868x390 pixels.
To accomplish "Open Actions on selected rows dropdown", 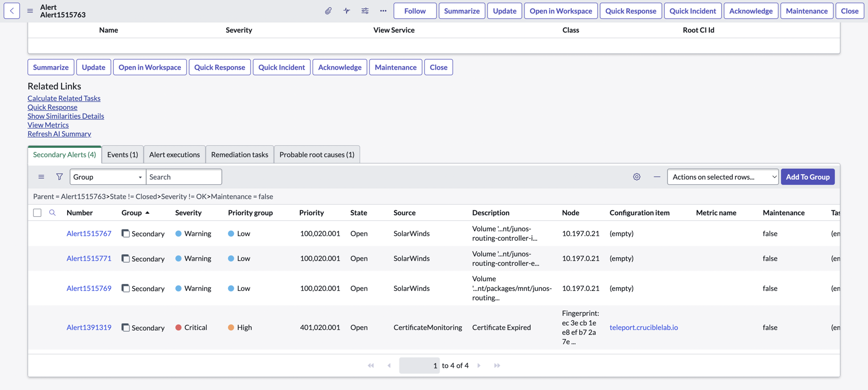I will tap(723, 177).
